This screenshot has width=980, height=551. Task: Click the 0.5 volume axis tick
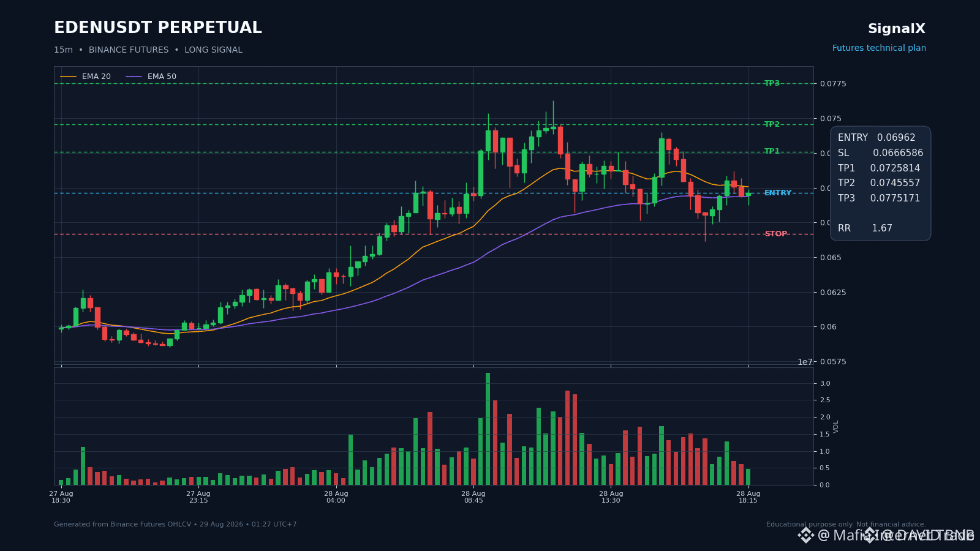click(x=825, y=468)
